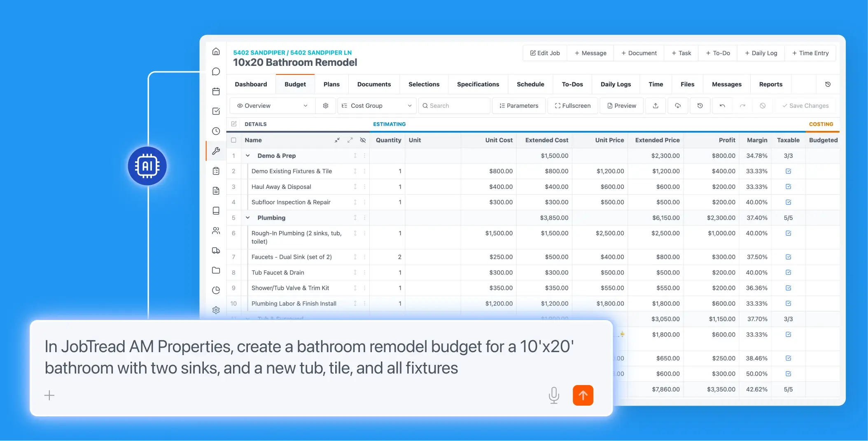Image resolution: width=868 pixels, height=441 pixels.
Task: Click the Edit Job button
Action: point(545,53)
